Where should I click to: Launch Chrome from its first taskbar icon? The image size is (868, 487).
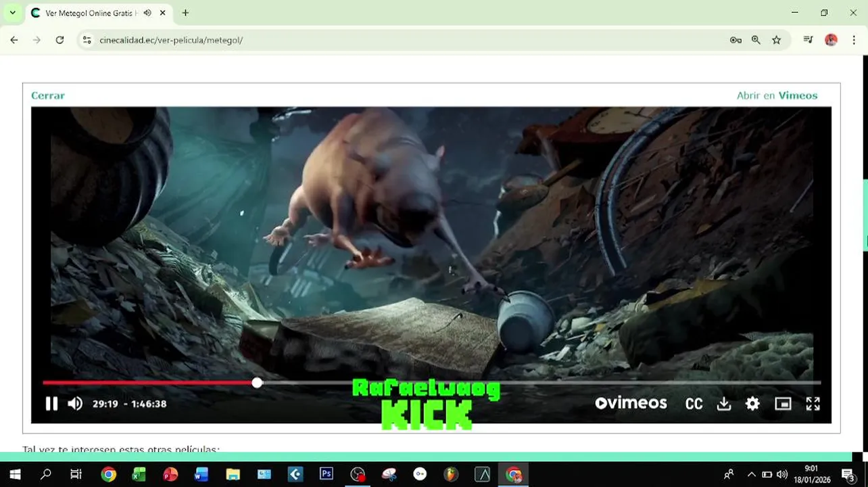[x=108, y=474]
